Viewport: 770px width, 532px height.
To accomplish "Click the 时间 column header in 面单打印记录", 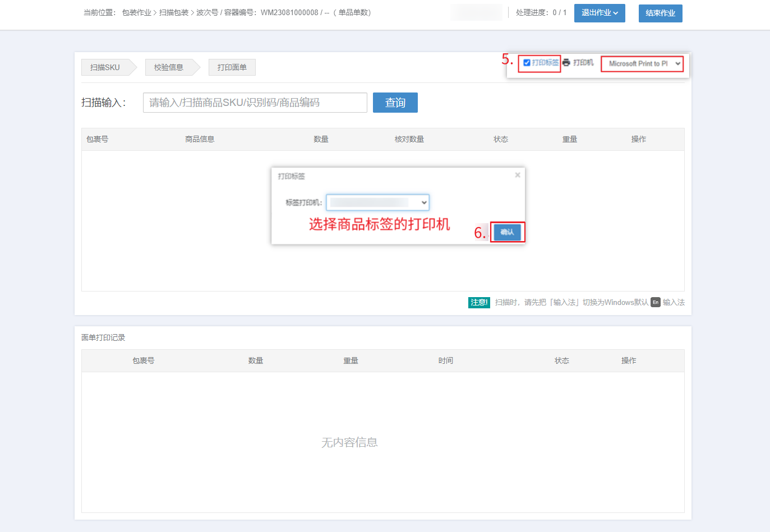I will (445, 360).
